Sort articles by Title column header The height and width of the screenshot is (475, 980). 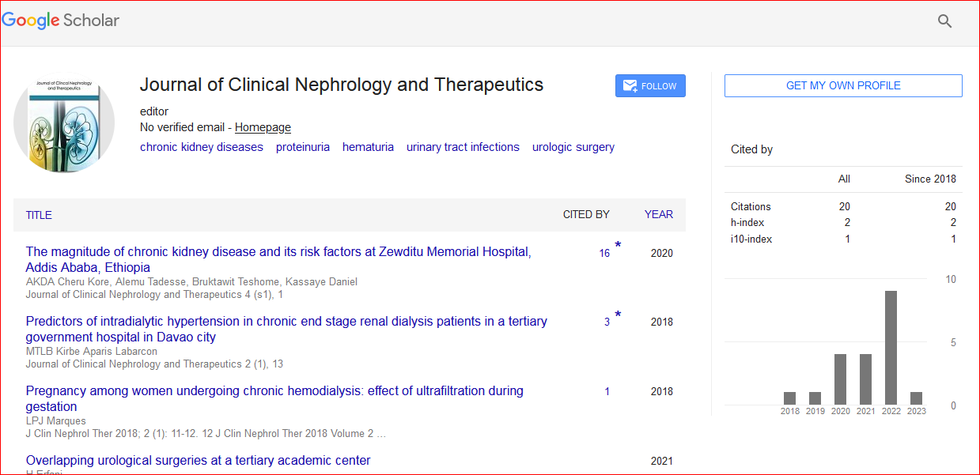(39, 215)
